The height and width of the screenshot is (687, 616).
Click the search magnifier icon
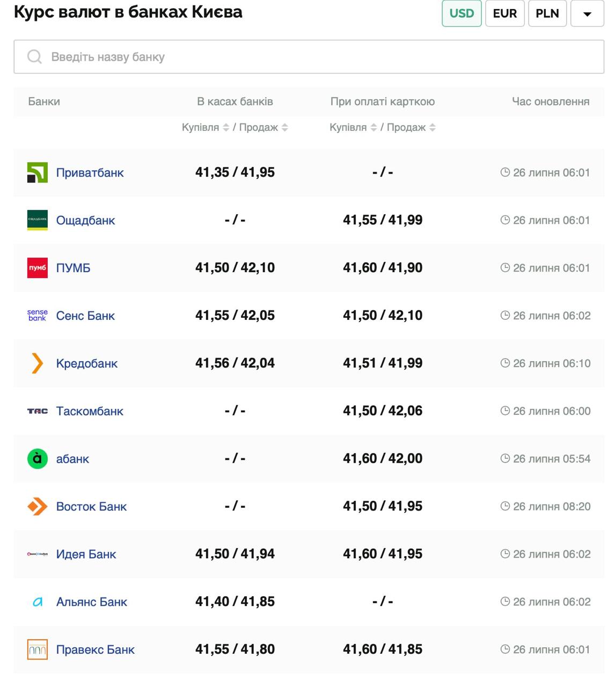(x=34, y=57)
